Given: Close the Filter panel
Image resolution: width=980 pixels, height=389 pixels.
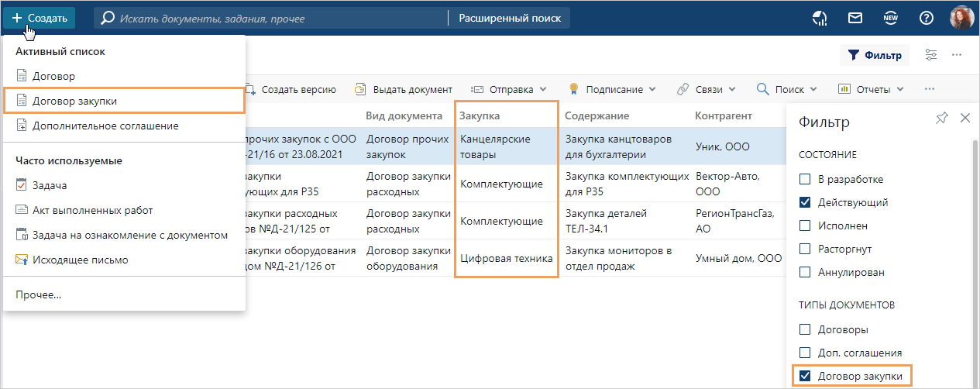Looking at the screenshot, I should coord(965,118).
